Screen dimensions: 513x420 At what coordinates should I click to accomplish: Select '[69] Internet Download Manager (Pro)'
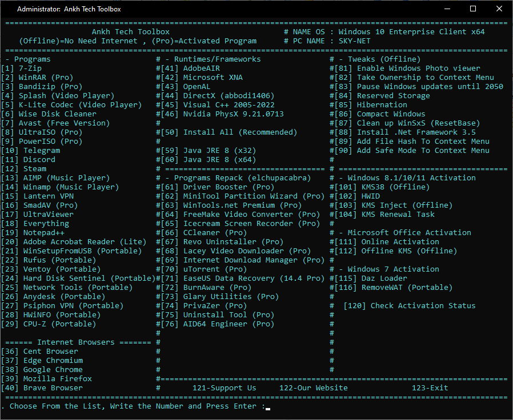tap(243, 260)
